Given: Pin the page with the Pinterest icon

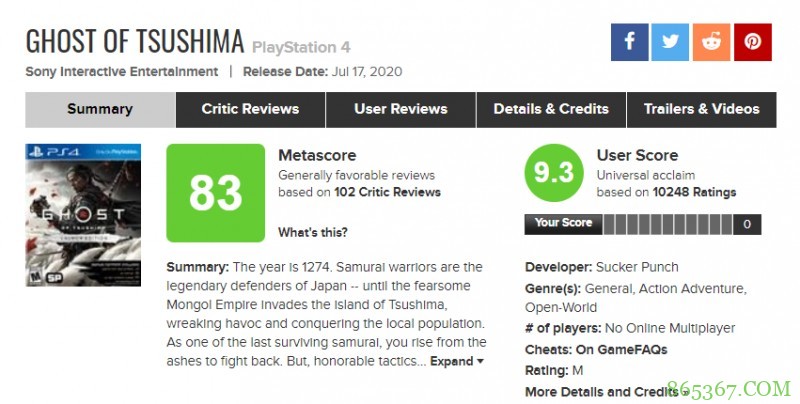Looking at the screenshot, I should point(752,41).
